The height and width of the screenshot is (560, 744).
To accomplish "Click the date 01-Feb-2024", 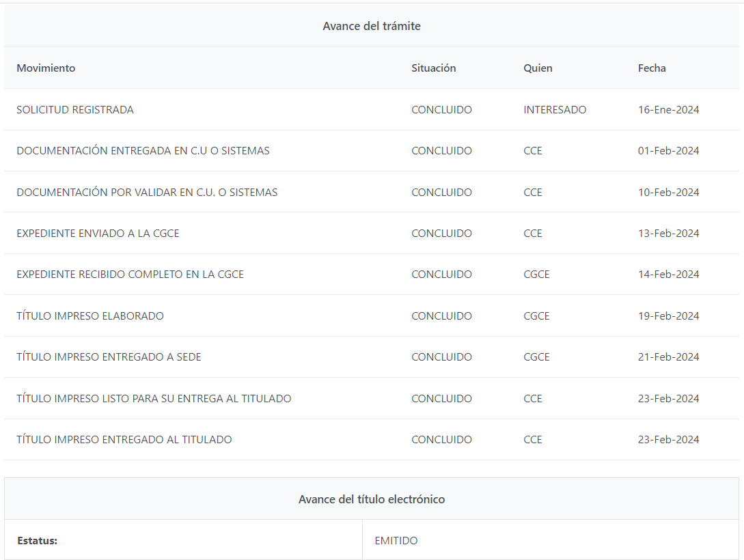I will point(668,151).
